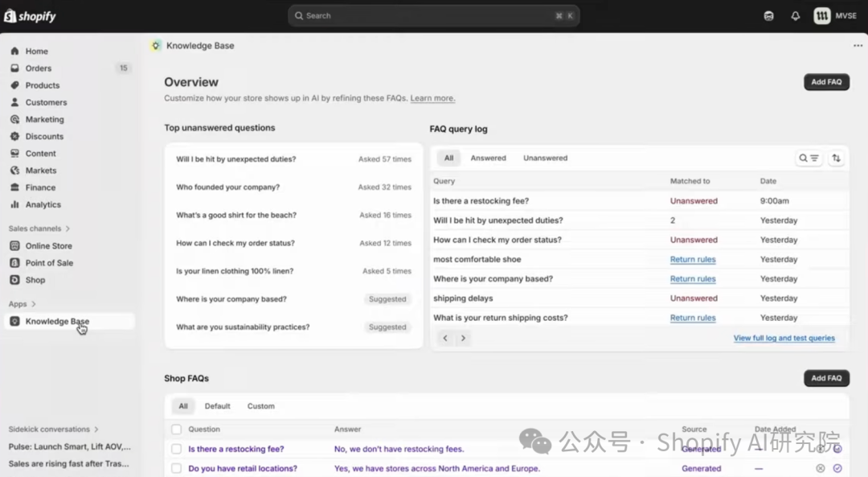Image resolution: width=868 pixels, height=477 pixels.
Task: Go to the previous query log page
Action: (x=446, y=339)
